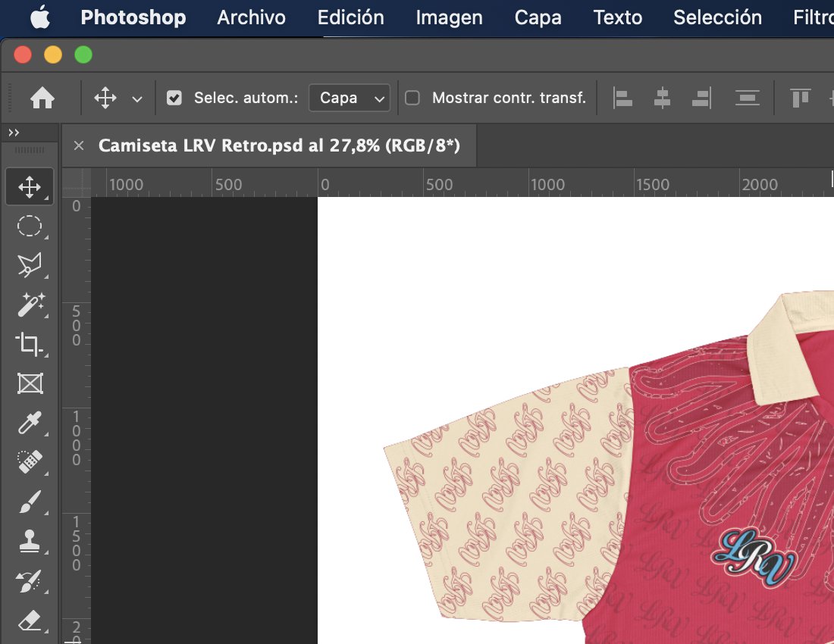This screenshot has width=834, height=644.
Task: Expand the toolbar with double-arrow icon
Action: (14, 133)
